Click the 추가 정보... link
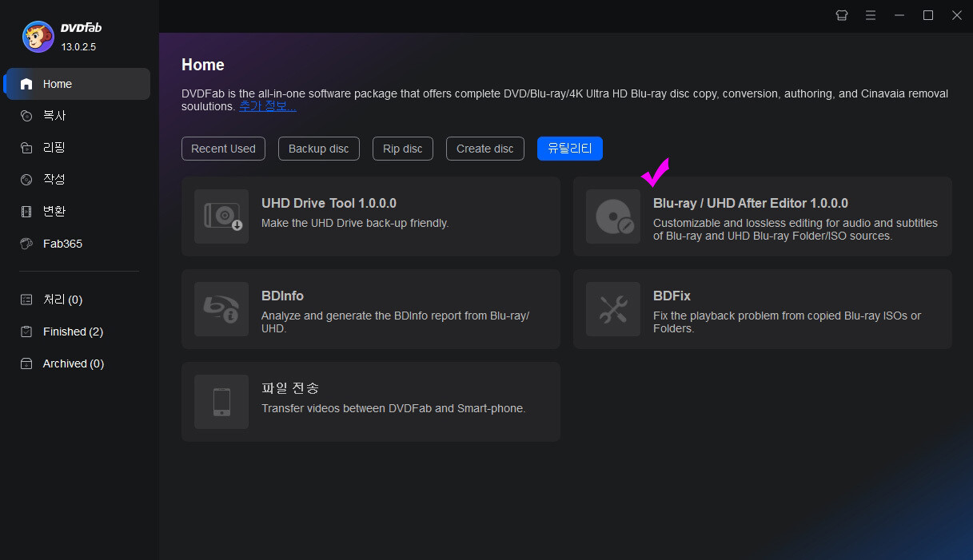Viewport: 973px width, 560px height. (267, 106)
